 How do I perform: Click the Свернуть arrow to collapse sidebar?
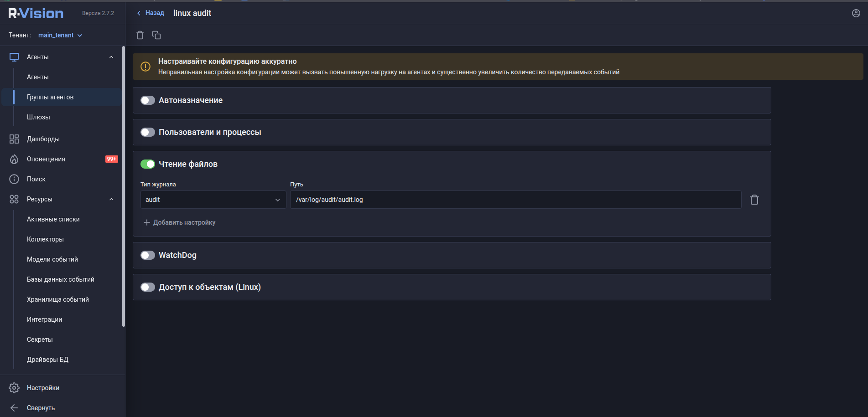tap(14, 408)
